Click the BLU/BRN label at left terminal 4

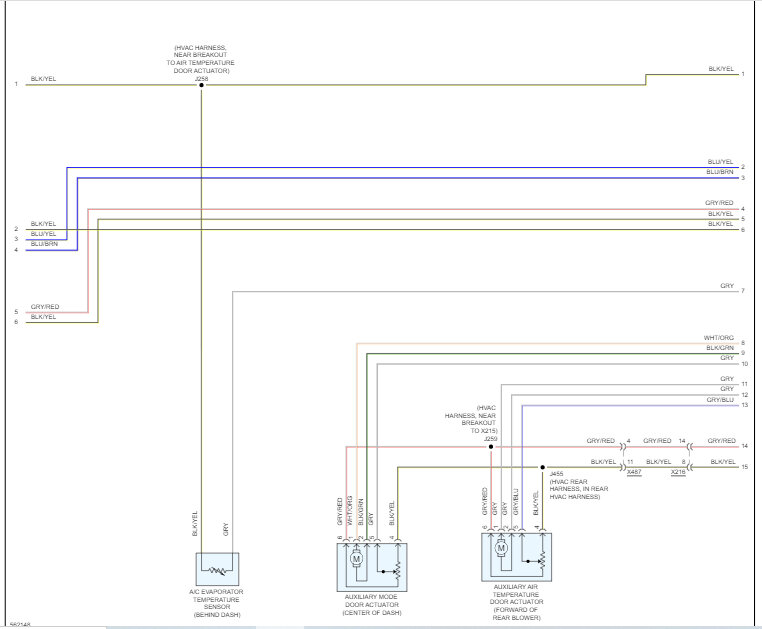pyautogui.click(x=44, y=244)
